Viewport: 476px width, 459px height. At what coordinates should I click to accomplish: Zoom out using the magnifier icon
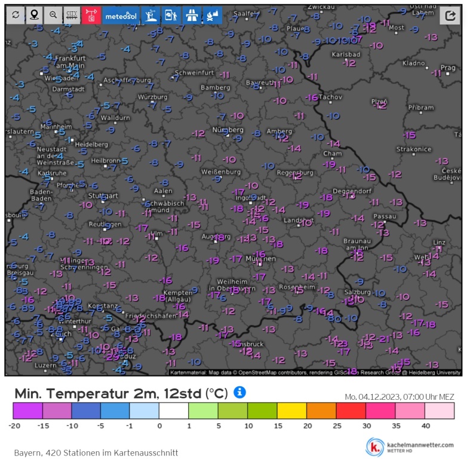(53, 15)
